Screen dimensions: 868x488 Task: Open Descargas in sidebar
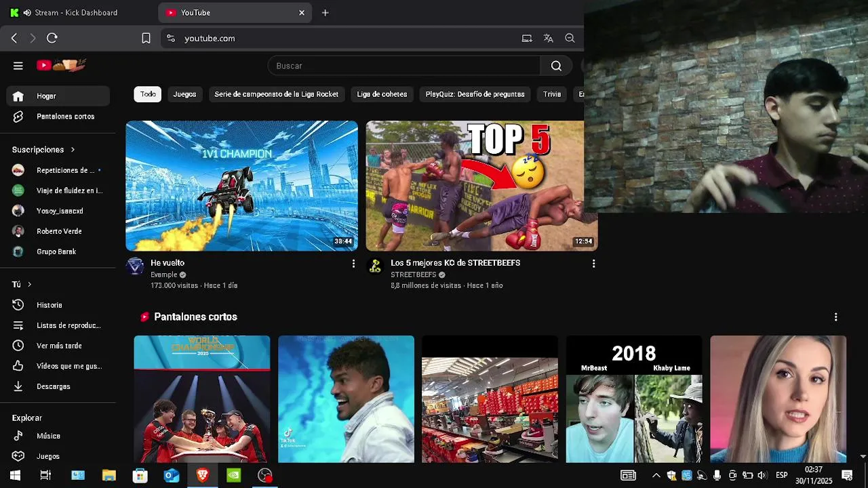(x=58, y=386)
